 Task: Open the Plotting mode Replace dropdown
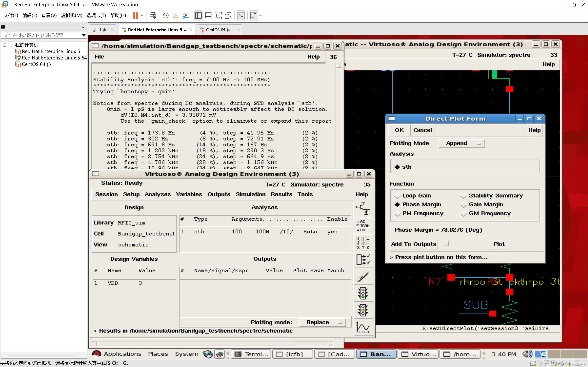322,322
